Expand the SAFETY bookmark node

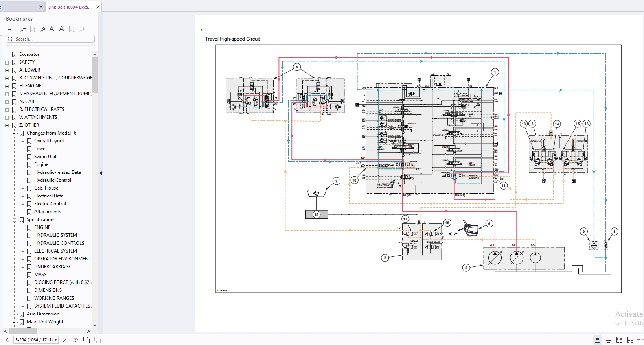(x=7, y=63)
